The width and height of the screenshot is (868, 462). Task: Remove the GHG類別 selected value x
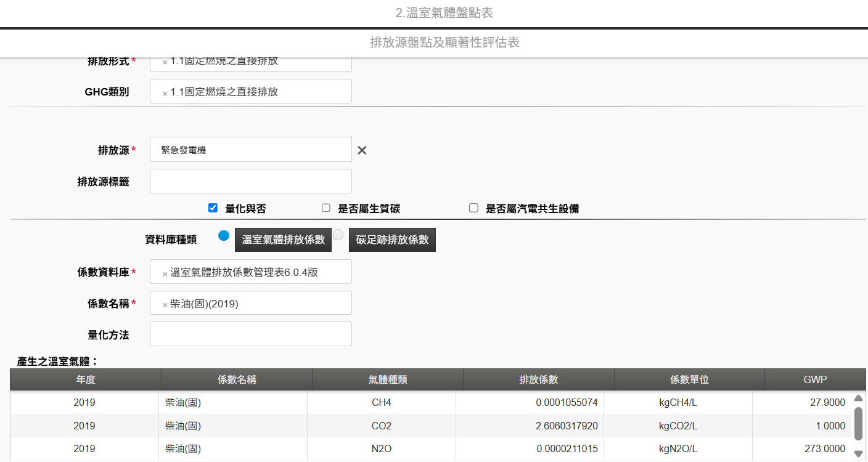click(165, 93)
